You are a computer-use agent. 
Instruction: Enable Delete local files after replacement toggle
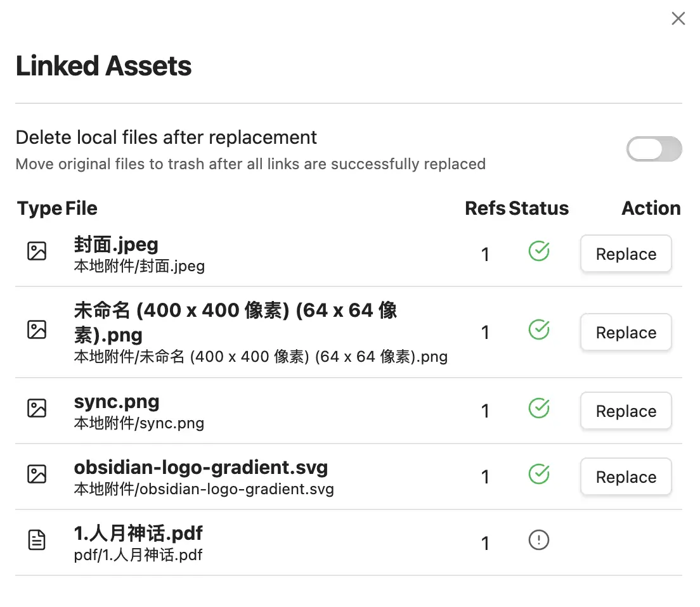coord(654,150)
